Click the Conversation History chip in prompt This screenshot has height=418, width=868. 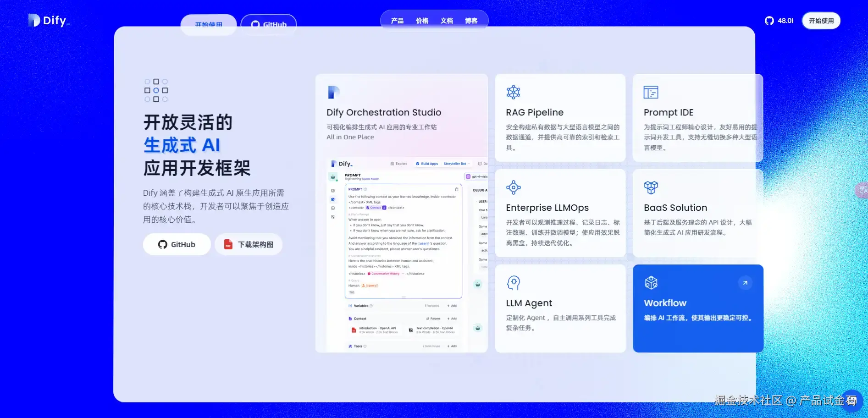[386, 274]
